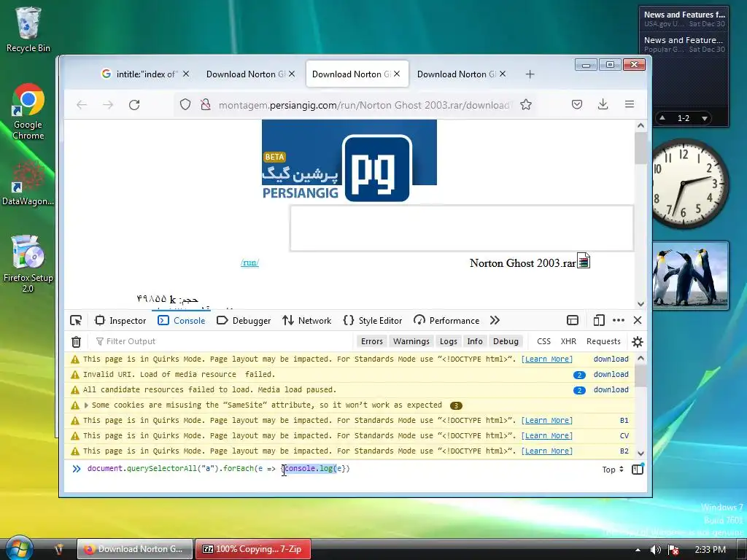Go to next feed headlines page arrow

704,118
